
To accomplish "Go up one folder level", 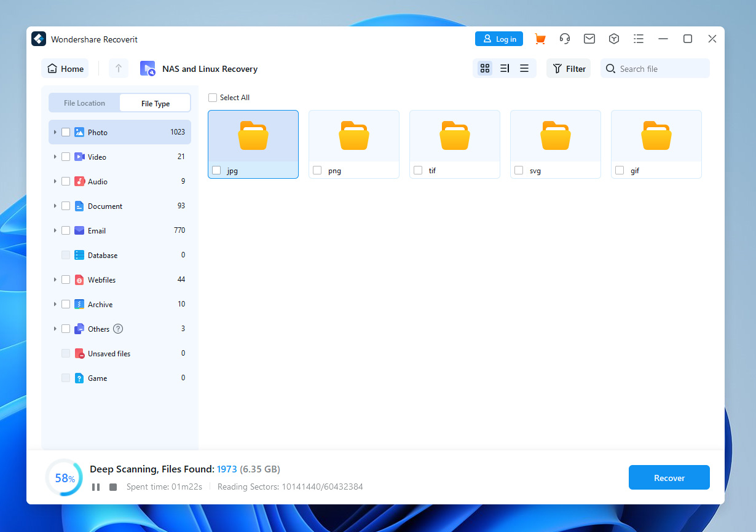I will pyautogui.click(x=119, y=69).
